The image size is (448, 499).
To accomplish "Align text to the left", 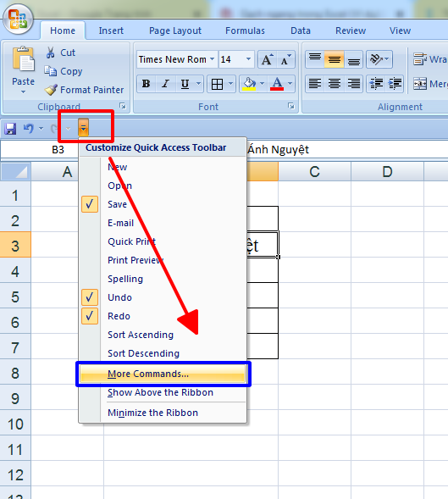I will point(315,84).
